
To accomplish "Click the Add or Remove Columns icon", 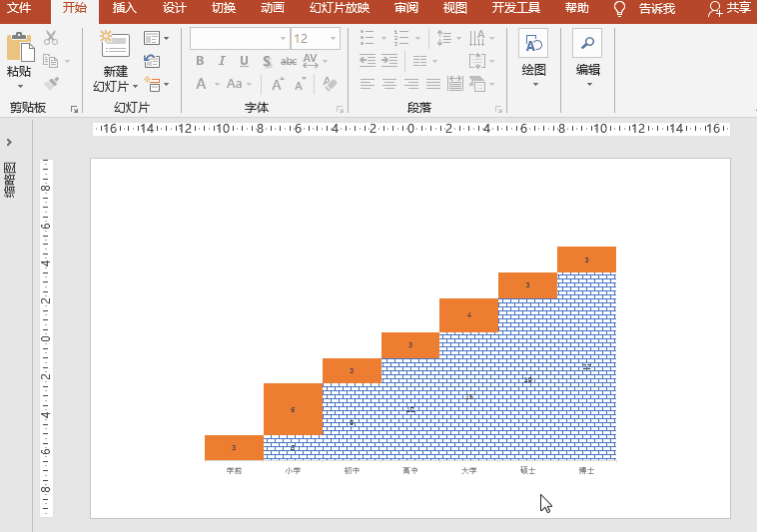I will pyautogui.click(x=420, y=61).
